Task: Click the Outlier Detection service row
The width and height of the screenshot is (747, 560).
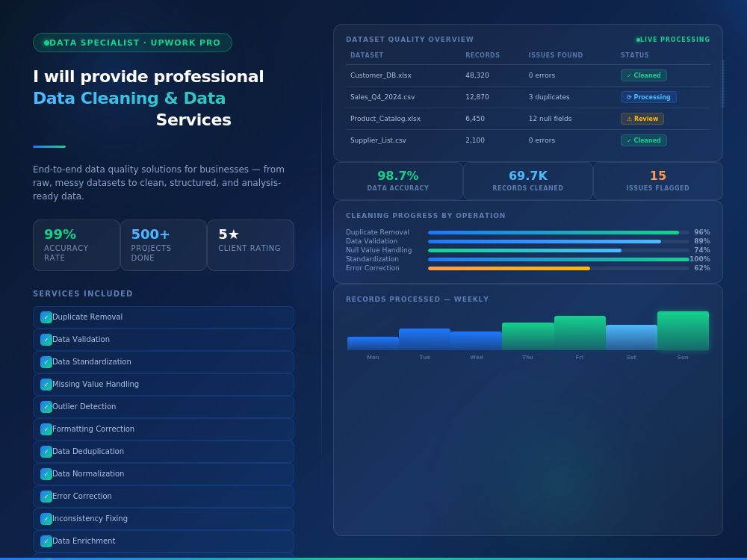Action: pyautogui.click(x=164, y=407)
